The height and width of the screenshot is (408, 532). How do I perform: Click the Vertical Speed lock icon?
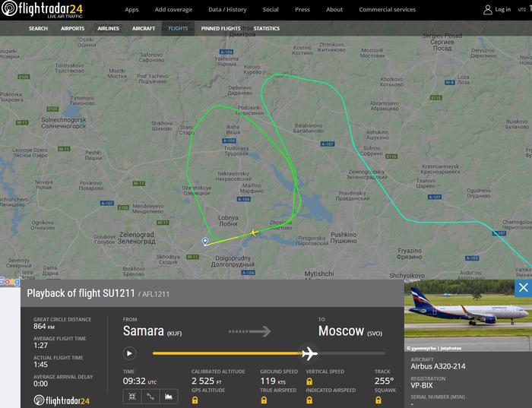pyautogui.click(x=309, y=381)
